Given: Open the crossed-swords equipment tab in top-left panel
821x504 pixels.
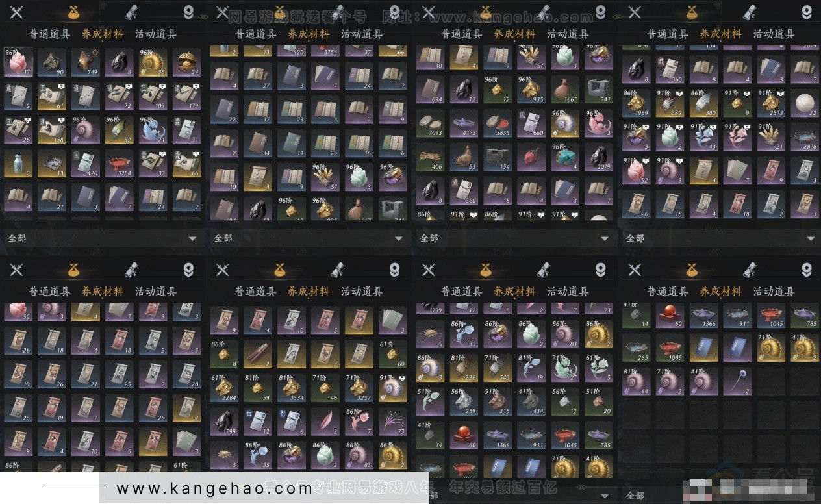Looking at the screenshot, I should click(x=16, y=12).
